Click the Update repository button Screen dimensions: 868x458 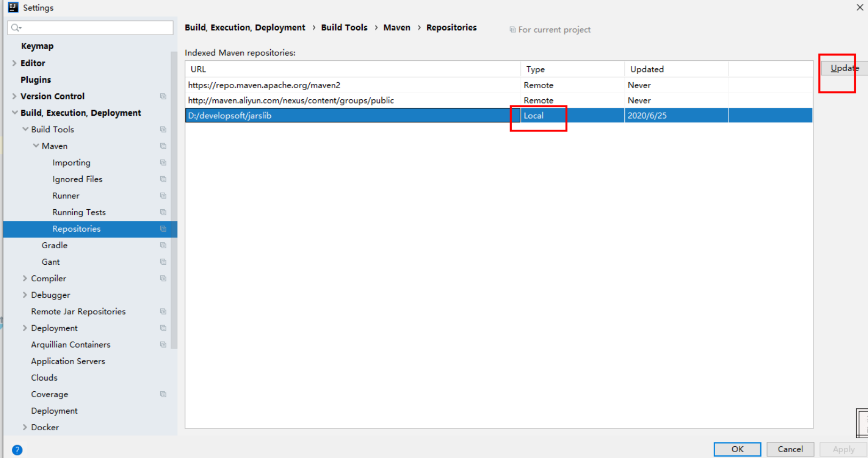[844, 68]
